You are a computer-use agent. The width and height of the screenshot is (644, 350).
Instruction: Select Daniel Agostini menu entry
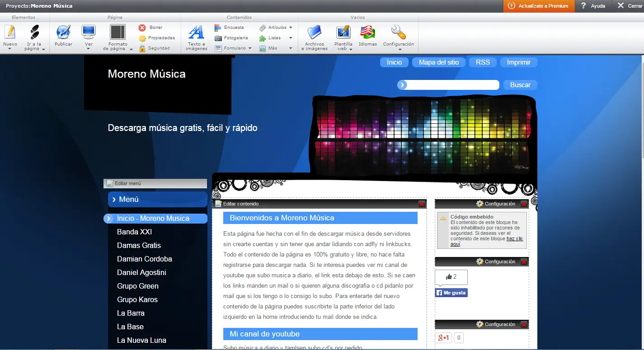141,273
